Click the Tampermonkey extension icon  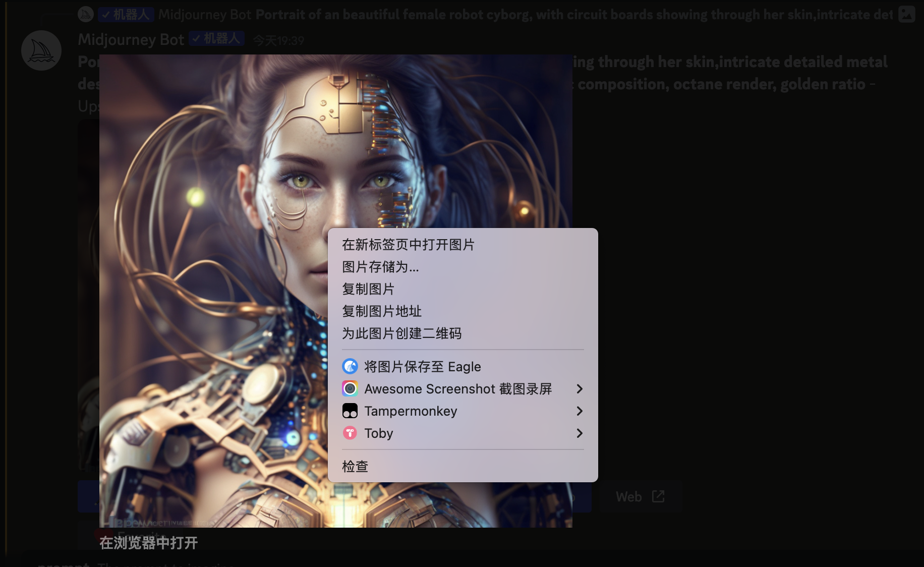pyautogui.click(x=350, y=411)
